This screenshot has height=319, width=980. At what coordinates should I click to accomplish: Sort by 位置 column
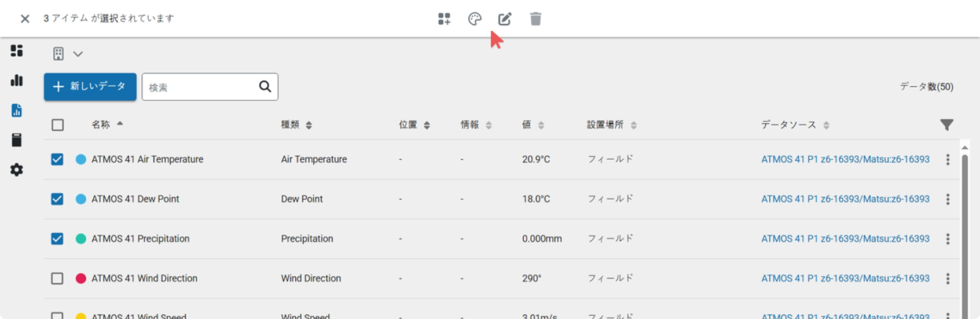point(414,124)
